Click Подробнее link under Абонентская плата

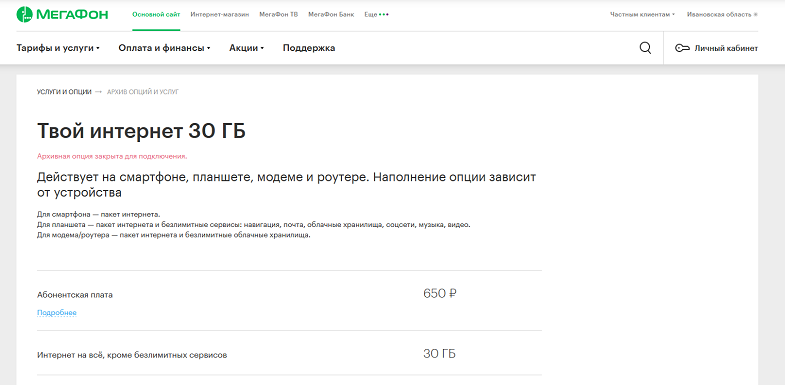click(57, 313)
